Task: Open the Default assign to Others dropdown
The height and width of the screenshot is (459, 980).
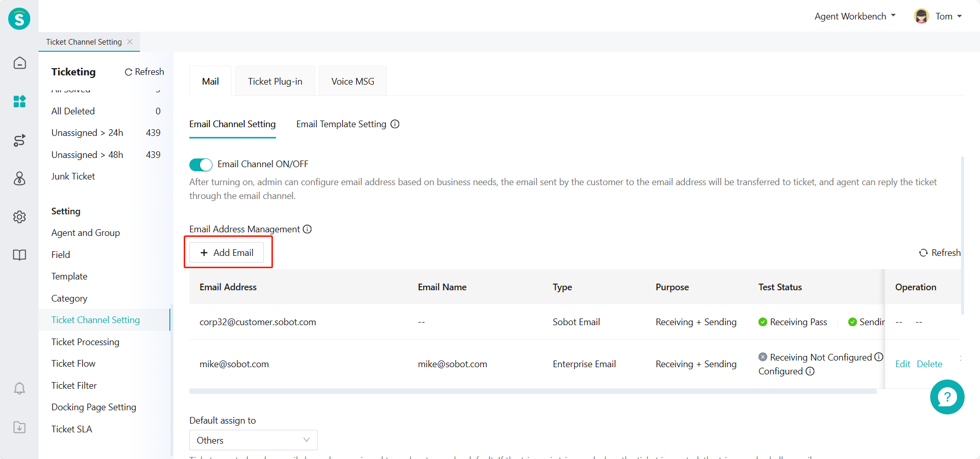Action: point(253,440)
